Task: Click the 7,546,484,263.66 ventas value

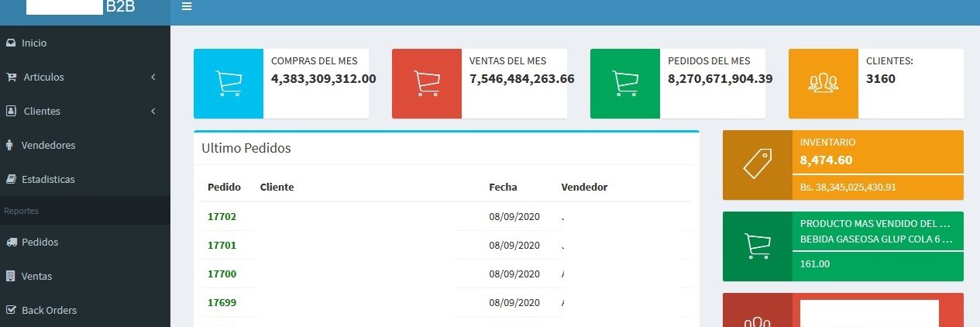Action: pos(522,78)
